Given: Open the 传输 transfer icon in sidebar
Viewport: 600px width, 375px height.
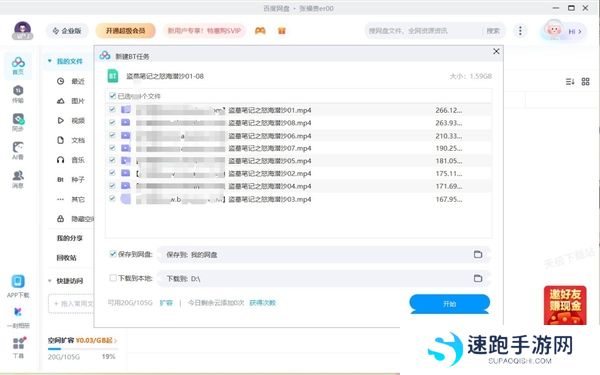Looking at the screenshot, I should tap(18, 94).
